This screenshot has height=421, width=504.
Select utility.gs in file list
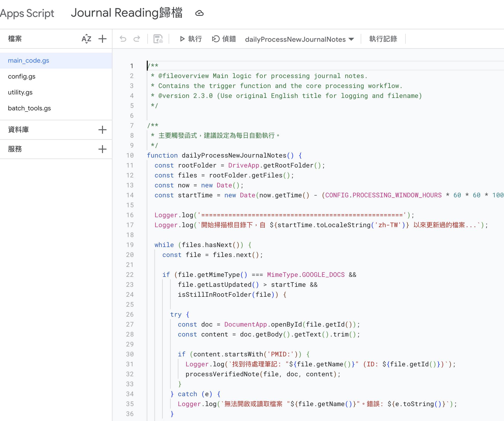[20, 92]
